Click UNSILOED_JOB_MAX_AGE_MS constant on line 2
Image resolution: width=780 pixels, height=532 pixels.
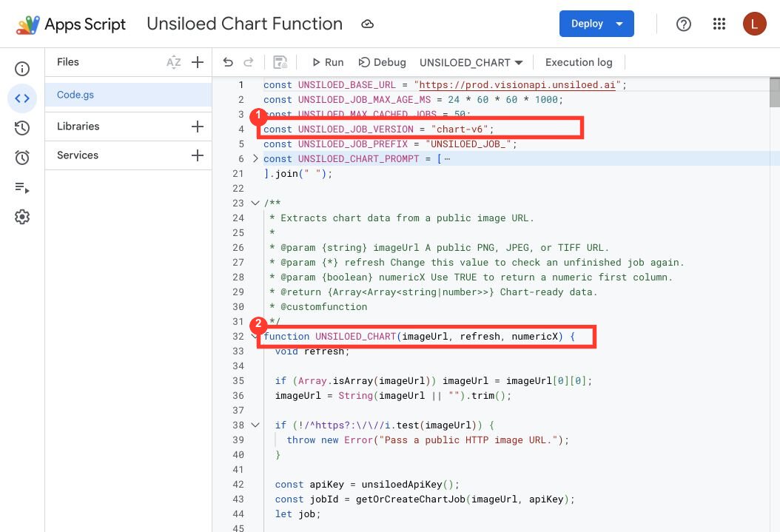(x=364, y=99)
